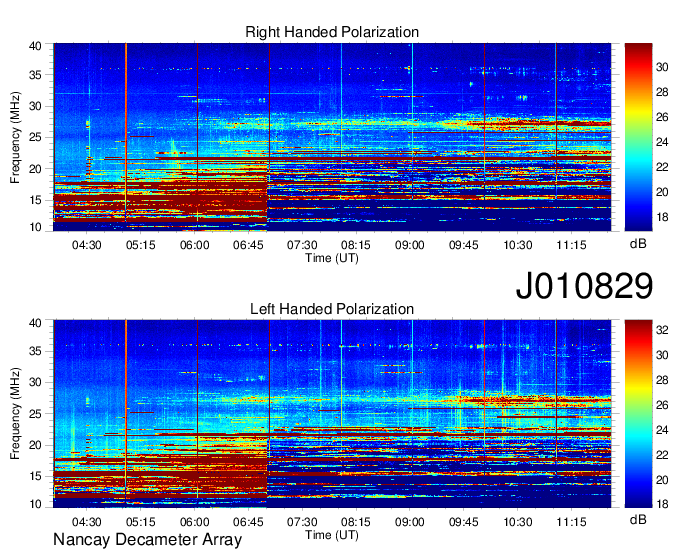The width and height of the screenshot is (680, 552).
Task: Click the Left Handed Polarization spectrogram image
Action: 332,414
